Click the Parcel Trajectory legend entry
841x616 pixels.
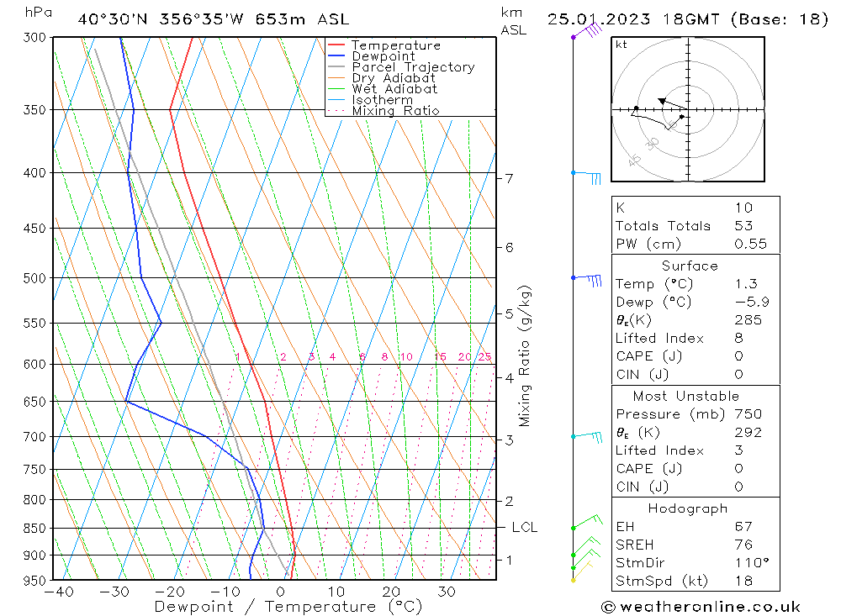401,67
